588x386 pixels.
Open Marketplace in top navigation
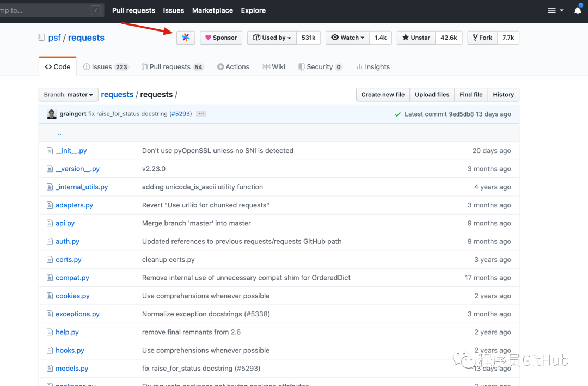212,10
